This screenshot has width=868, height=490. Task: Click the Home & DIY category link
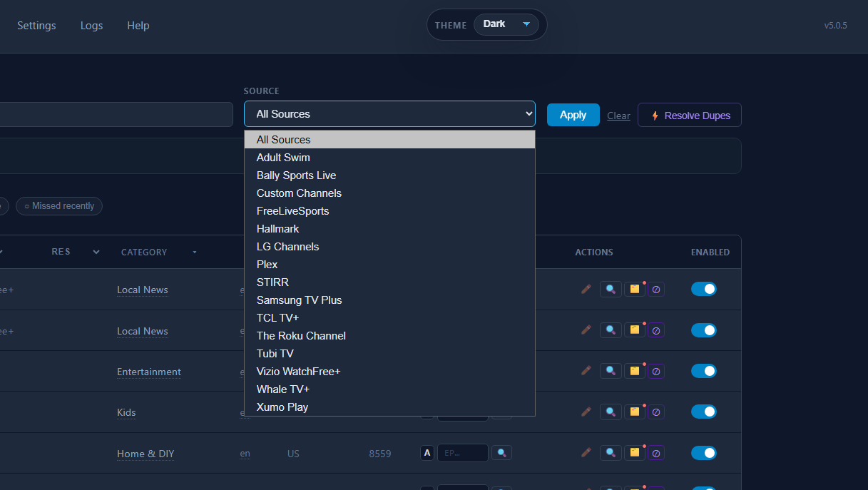(x=145, y=454)
